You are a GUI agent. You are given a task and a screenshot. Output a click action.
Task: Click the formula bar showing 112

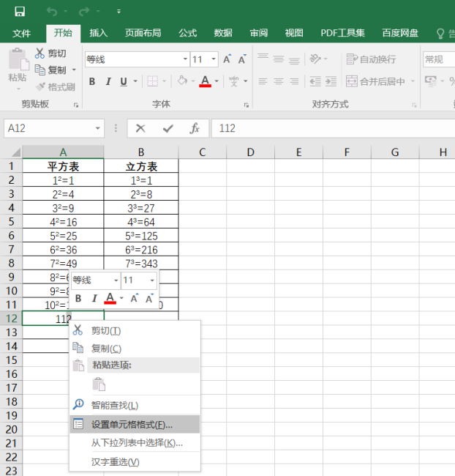point(333,128)
